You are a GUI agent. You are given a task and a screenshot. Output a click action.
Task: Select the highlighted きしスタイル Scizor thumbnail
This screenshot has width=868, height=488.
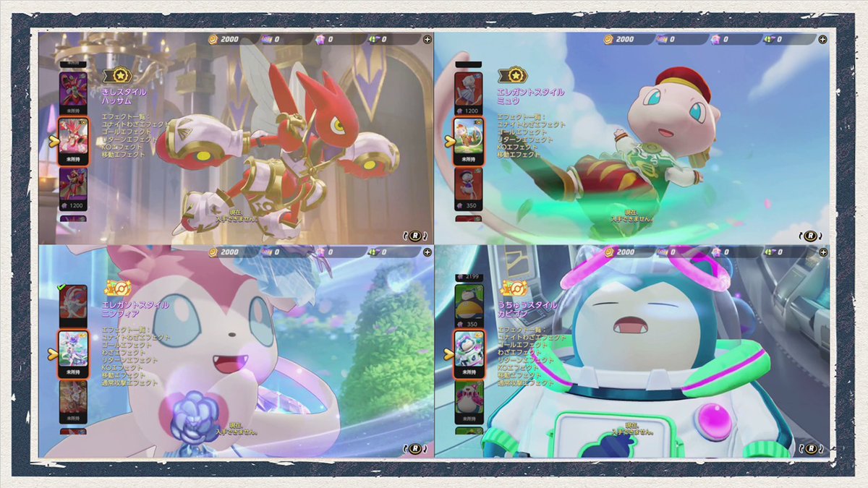(73, 140)
